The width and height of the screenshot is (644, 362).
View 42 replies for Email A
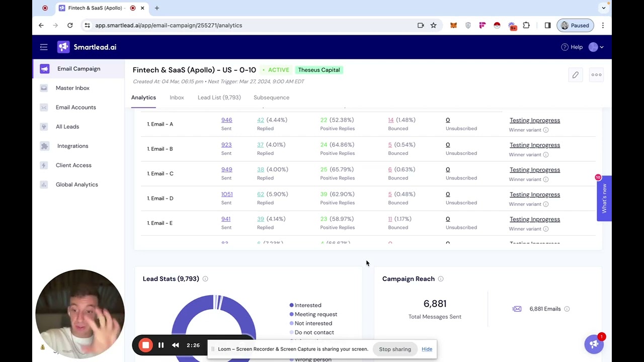pyautogui.click(x=260, y=120)
